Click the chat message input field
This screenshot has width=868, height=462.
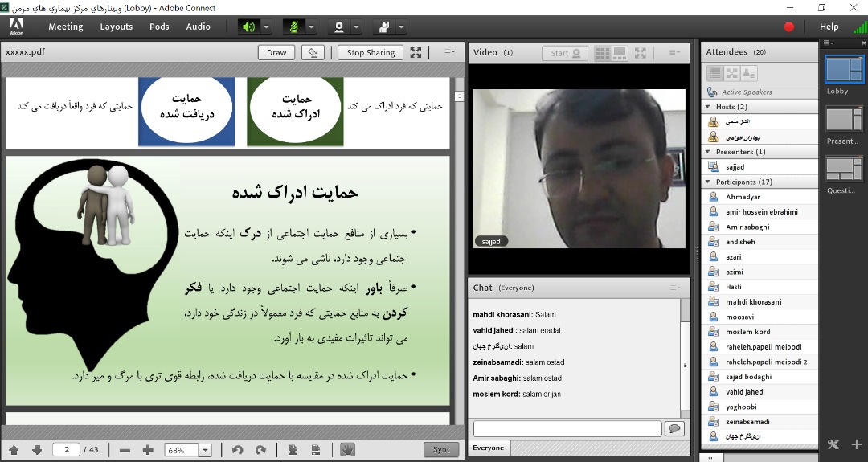pos(567,428)
